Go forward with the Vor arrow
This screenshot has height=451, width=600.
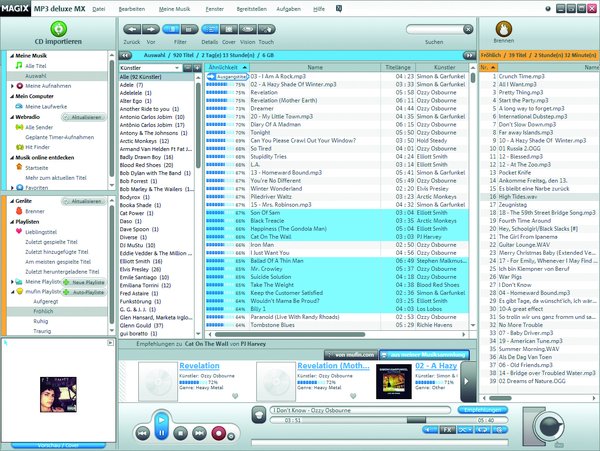pyautogui.click(x=151, y=29)
